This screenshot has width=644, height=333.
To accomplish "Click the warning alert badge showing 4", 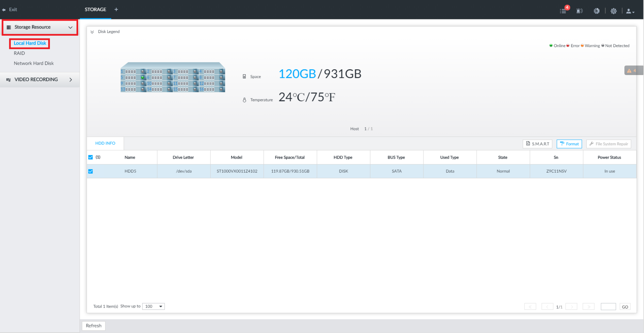I will (633, 70).
